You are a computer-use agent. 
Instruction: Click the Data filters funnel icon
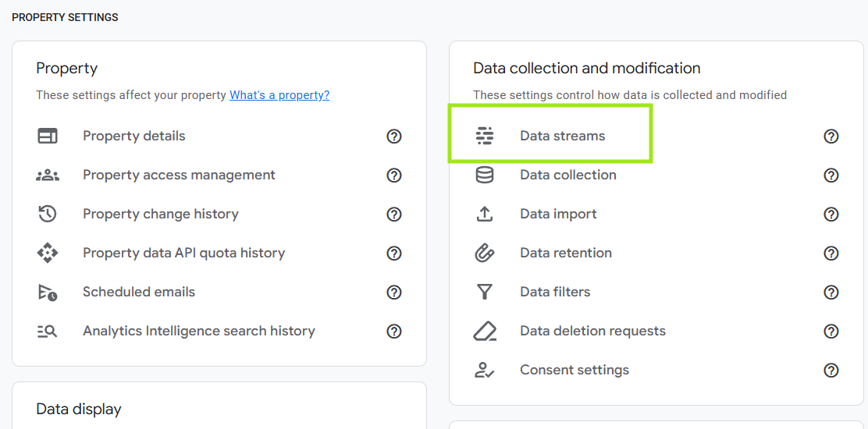[485, 292]
